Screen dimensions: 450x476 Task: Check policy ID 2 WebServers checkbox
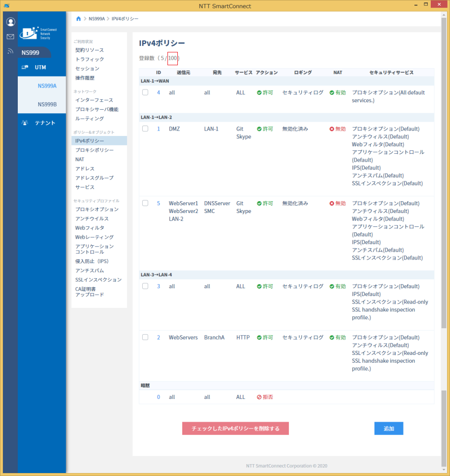click(x=145, y=337)
